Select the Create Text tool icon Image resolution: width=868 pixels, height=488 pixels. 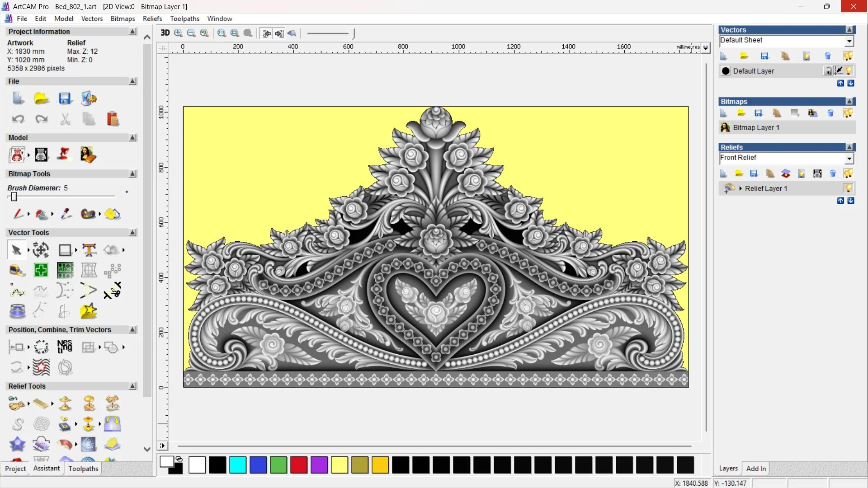coord(89,250)
